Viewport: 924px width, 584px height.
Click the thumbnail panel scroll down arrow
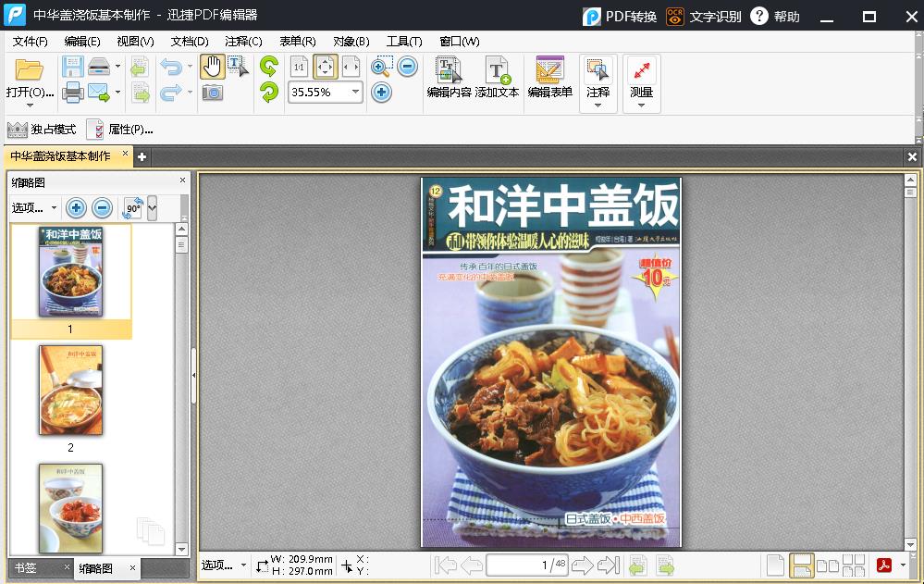point(181,549)
